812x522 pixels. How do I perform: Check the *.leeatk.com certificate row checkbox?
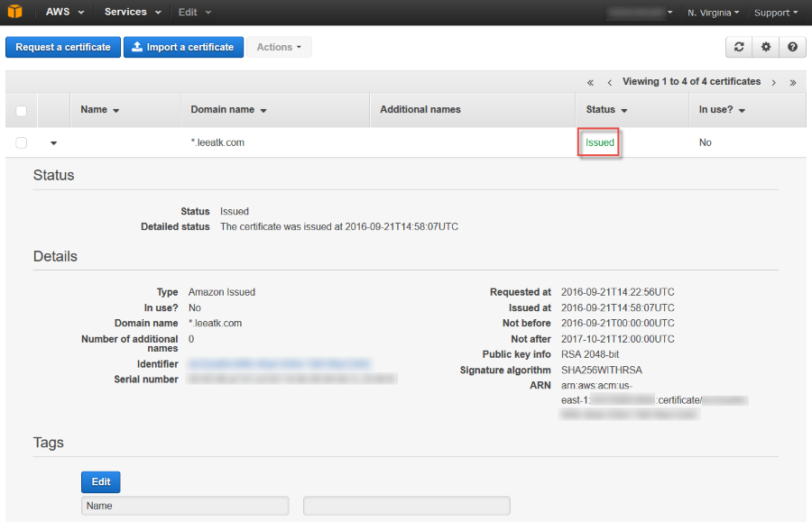[22, 142]
